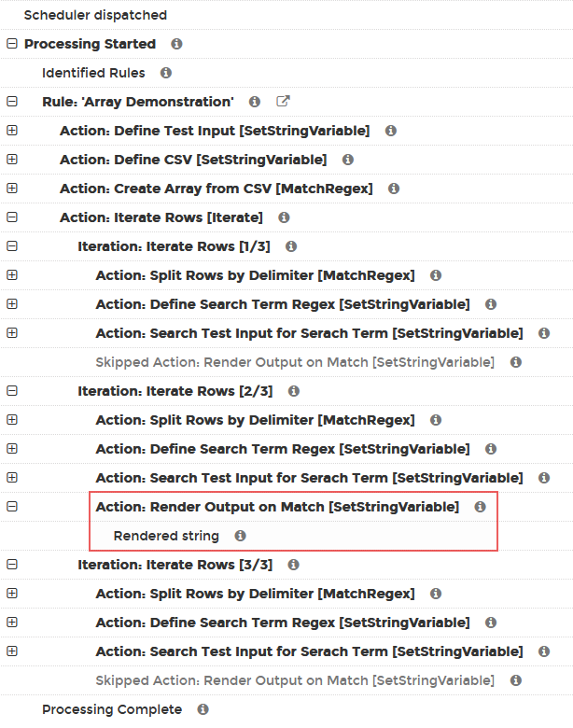This screenshot has height=728, width=573.
Task: Collapse Action: Render Output on Match
Action: pos(12,507)
